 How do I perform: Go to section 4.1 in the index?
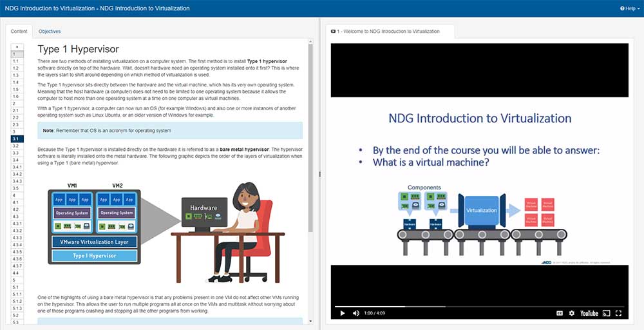17,202
